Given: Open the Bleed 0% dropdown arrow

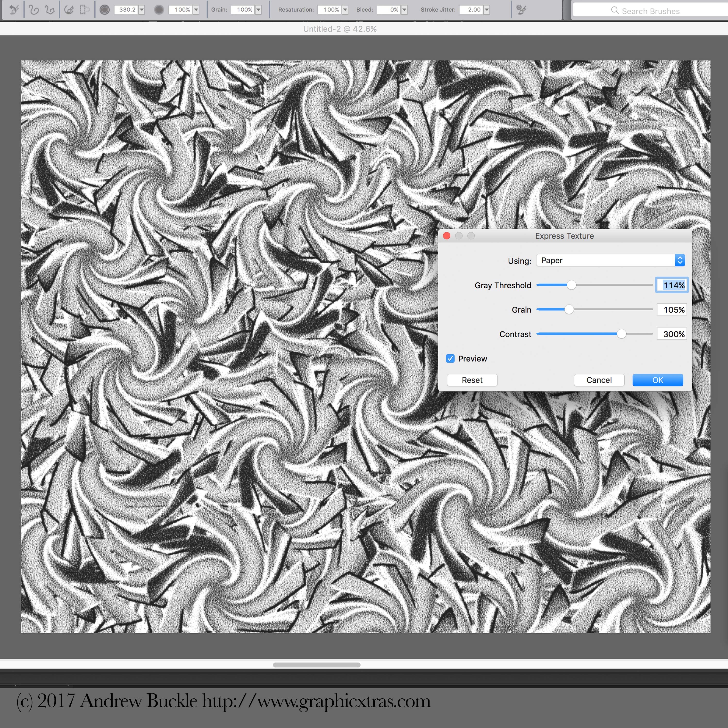Looking at the screenshot, I should click(404, 9).
